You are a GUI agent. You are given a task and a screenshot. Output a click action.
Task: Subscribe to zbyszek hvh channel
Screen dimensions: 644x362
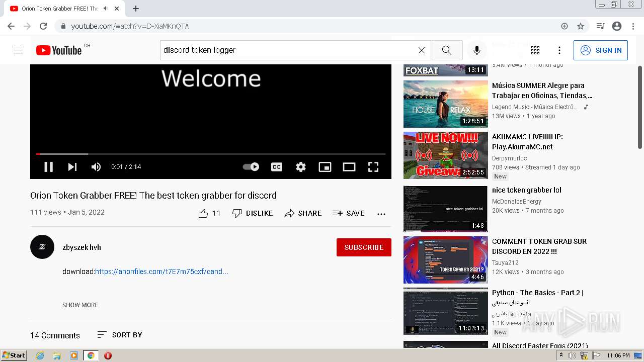click(364, 247)
